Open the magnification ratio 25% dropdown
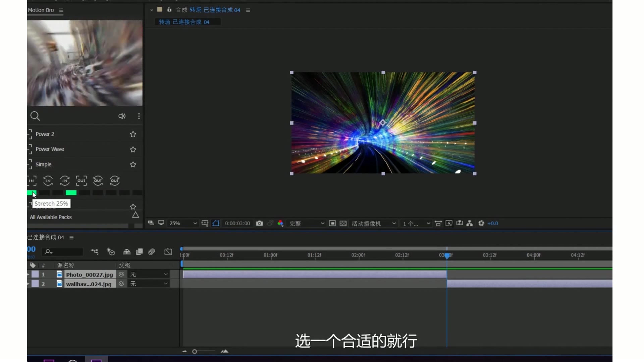 point(182,223)
